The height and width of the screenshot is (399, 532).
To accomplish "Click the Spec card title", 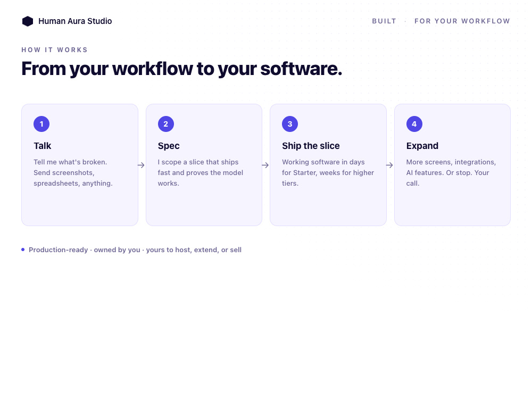I will coord(169,146).
